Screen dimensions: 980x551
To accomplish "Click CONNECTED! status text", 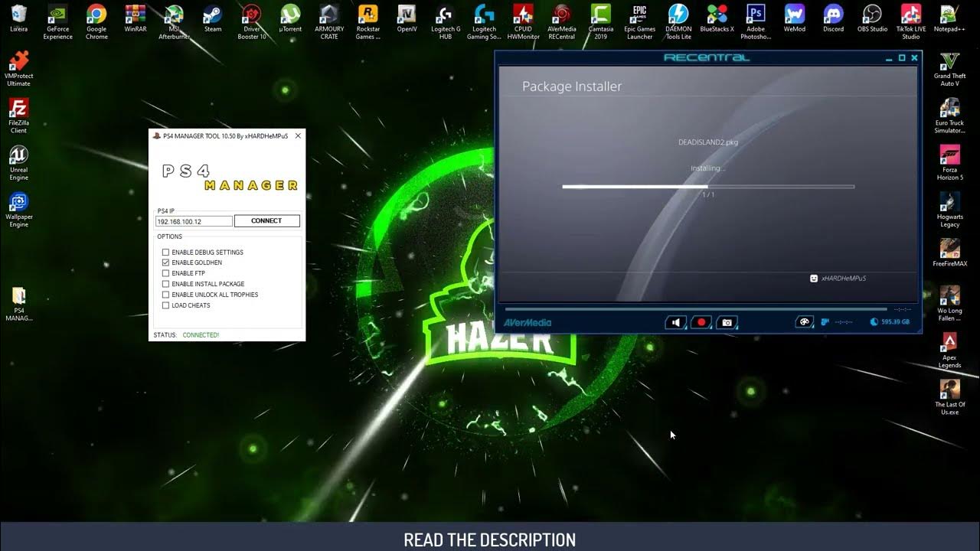I will click(201, 335).
